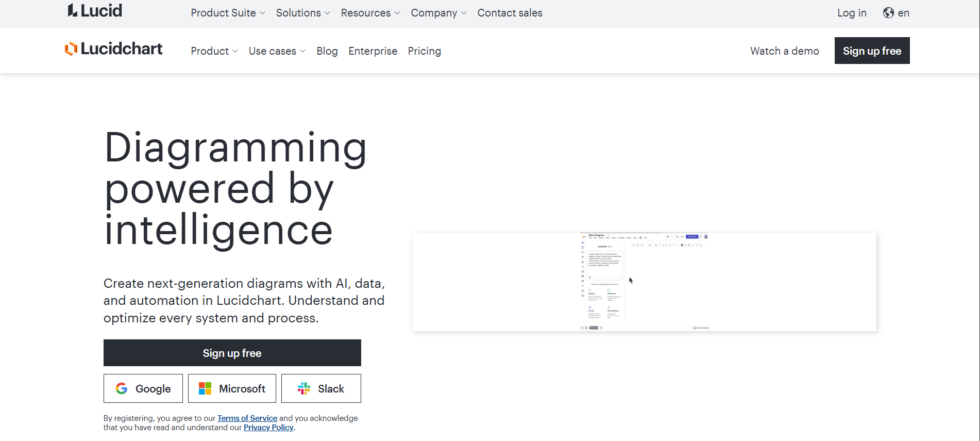The width and height of the screenshot is (980, 441).
Task: Sign up with Slack button
Action: (321, 388)
